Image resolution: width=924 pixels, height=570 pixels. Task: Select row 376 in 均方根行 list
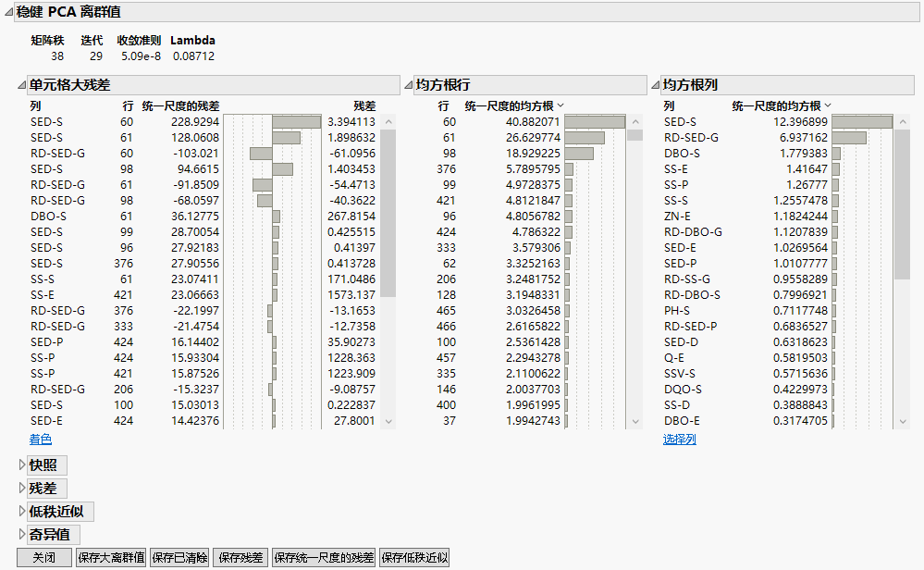(446, 169)
